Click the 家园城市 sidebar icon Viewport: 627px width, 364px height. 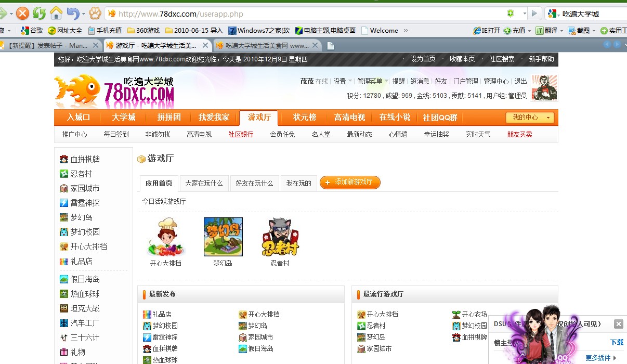(x=64, y=188)
